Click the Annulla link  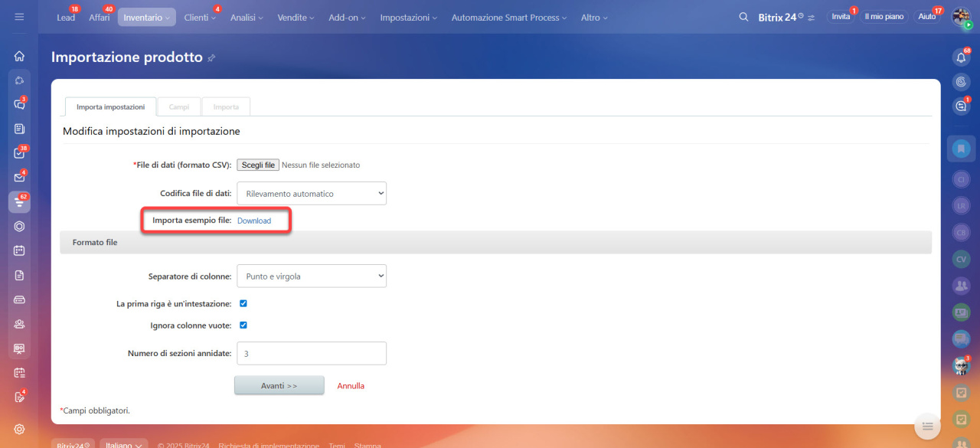coord(351,386)
